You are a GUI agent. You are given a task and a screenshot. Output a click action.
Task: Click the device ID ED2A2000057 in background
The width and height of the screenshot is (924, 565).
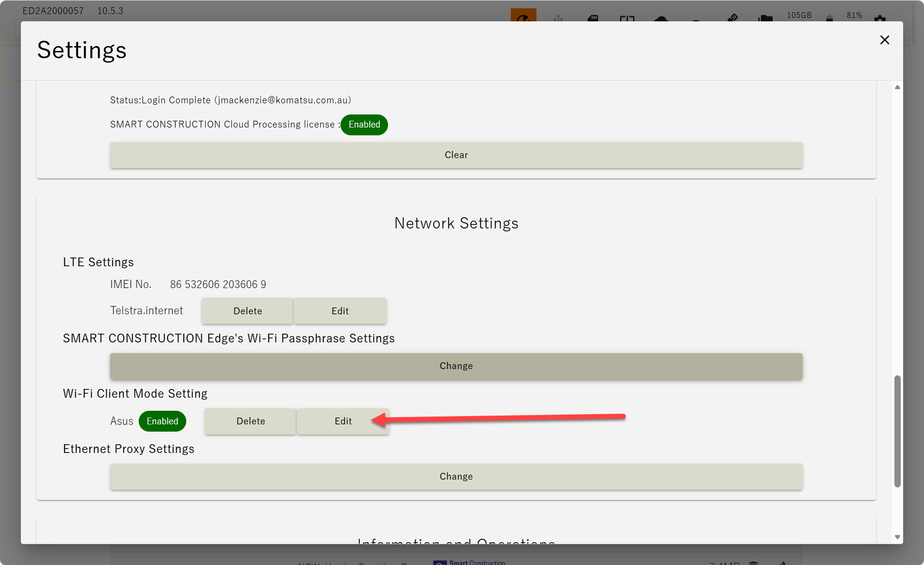click(53, 11)
